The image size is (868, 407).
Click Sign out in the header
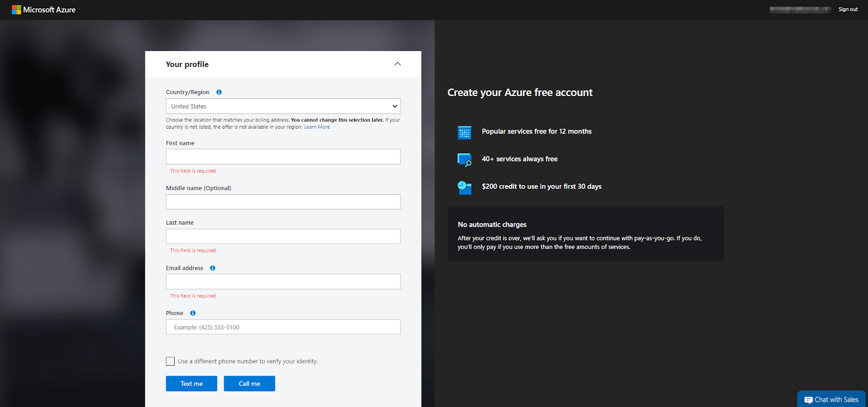click(848, 9)
